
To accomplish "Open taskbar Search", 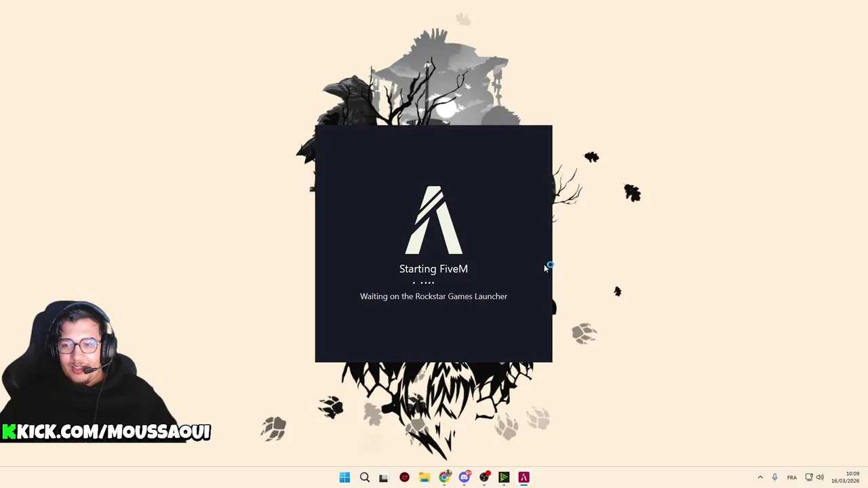I will [364, 477].
